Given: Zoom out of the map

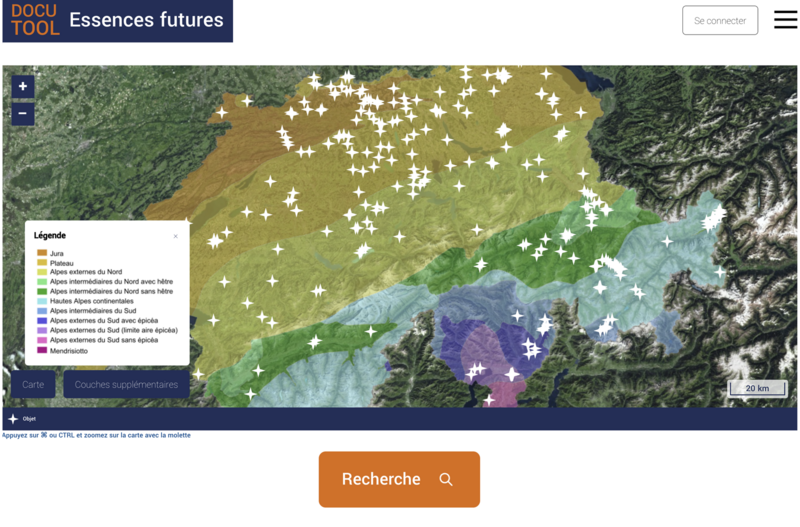Looking at the screenshot, I should coord(22,114).
